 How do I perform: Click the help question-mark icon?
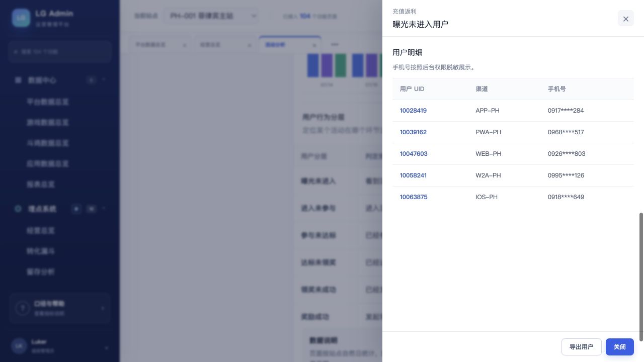pos(22,308)
